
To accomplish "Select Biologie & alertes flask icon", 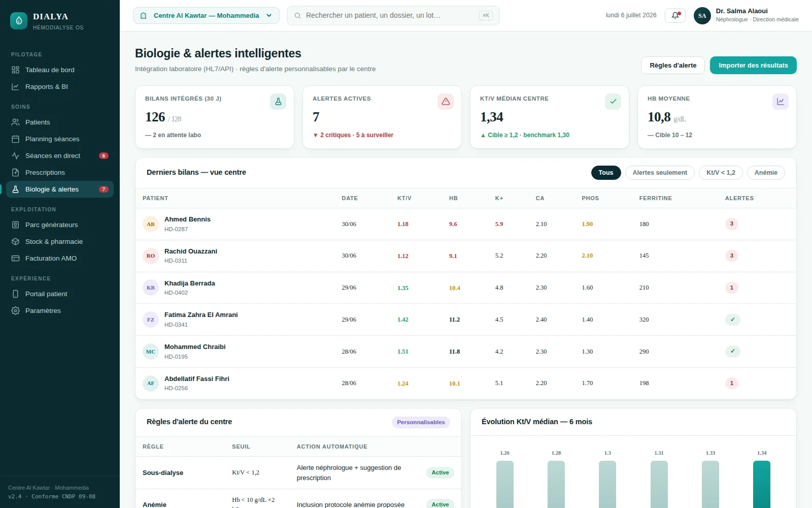I will (x=16, y=189).
